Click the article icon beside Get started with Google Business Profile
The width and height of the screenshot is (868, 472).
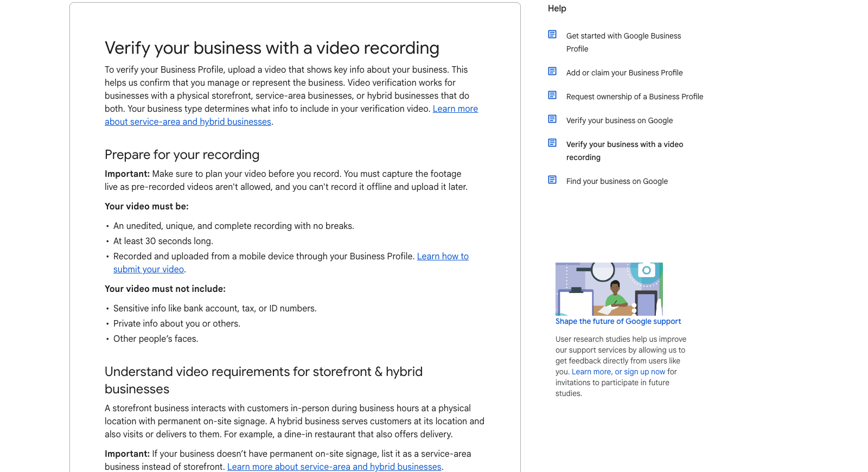552,34
